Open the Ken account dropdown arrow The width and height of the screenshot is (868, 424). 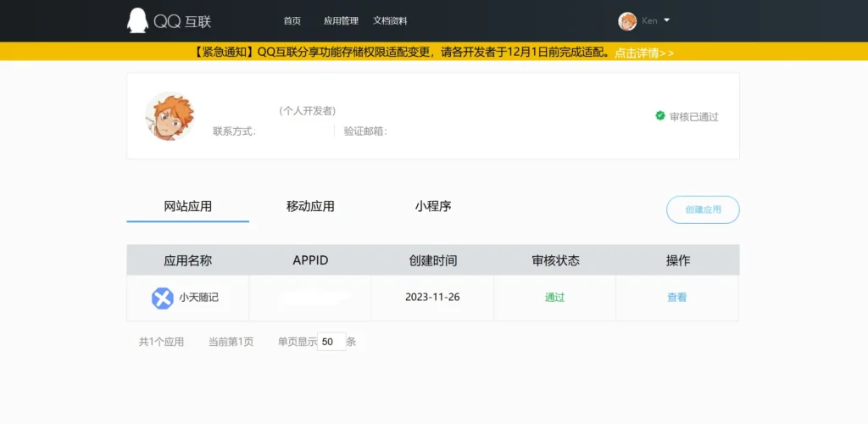tap(666, 20)
